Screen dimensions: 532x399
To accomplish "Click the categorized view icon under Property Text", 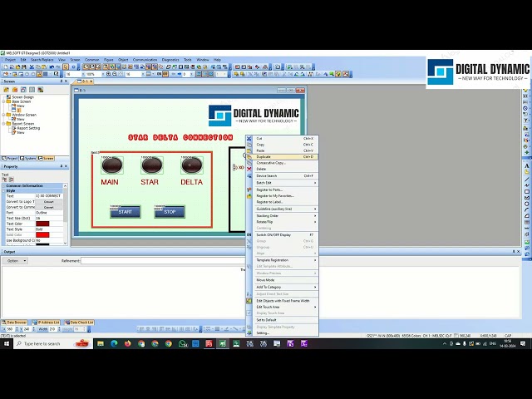I will click(x=5, y=180).
